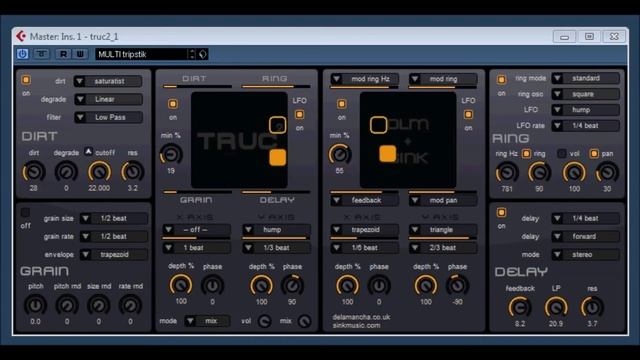Open the right pad trapezoid LFO shape dropdown
640x360 pixels.
(x=364, y=230)
